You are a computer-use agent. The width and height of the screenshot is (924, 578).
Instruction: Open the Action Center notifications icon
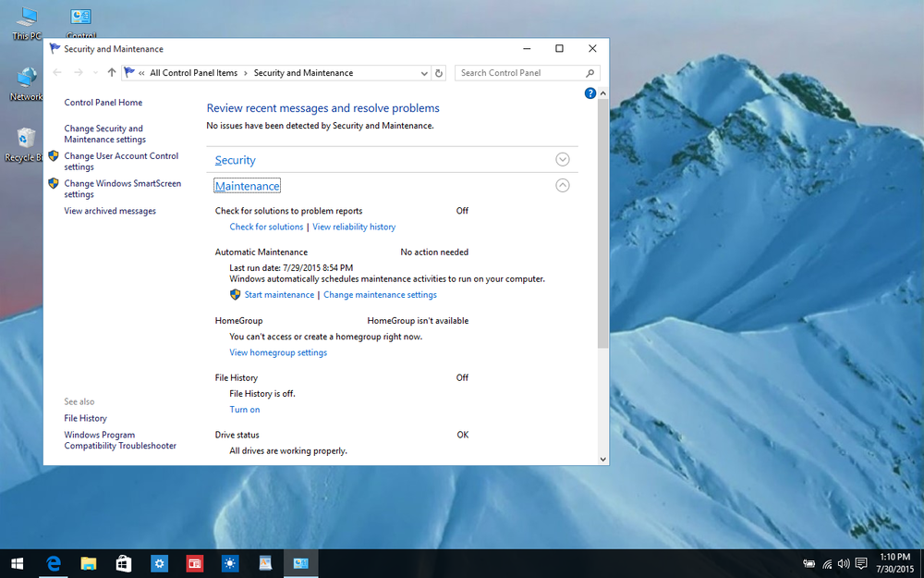[x=861, y=564]
